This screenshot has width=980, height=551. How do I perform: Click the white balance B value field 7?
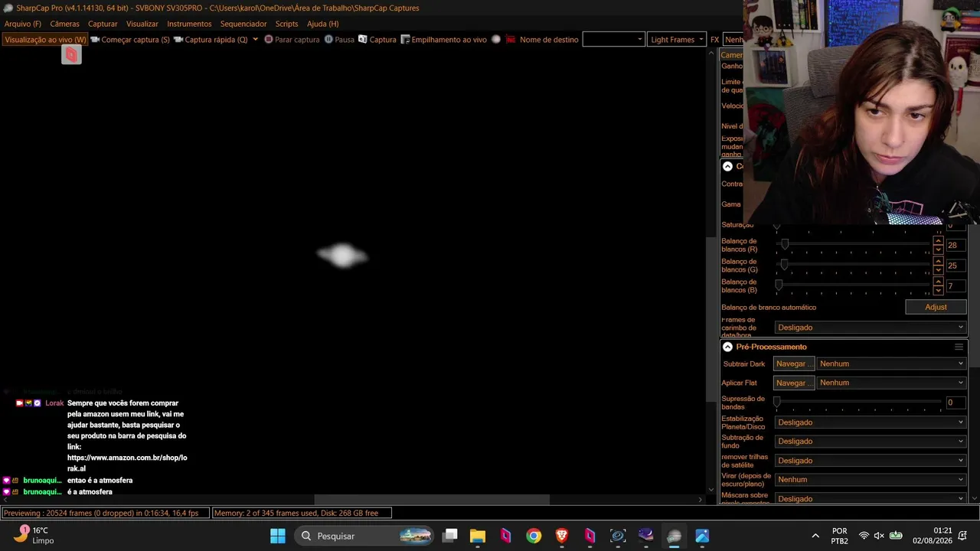(955, 286)
